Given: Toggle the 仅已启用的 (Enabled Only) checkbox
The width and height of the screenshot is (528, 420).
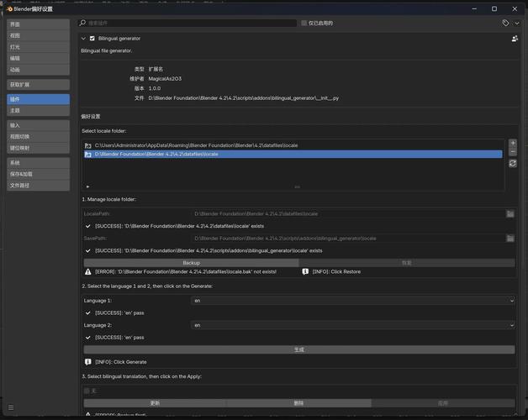Looking at the screenshot, I should click(304, 23).
